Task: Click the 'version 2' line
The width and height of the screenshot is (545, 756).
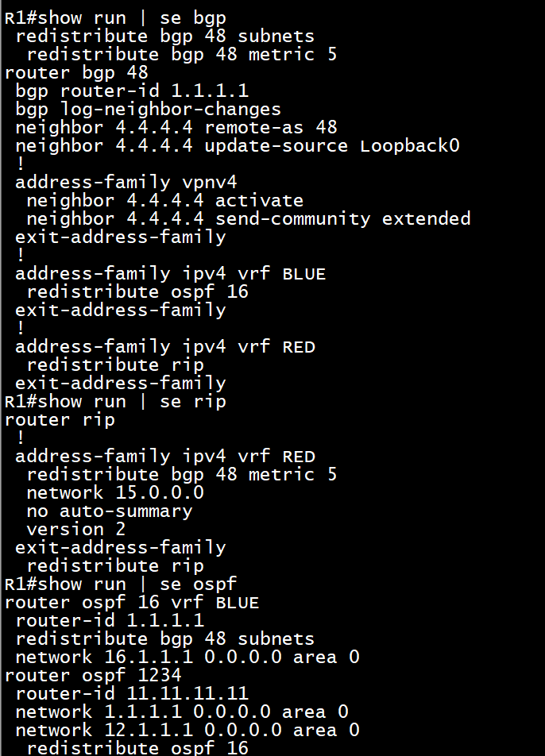Action: point(76,530)
